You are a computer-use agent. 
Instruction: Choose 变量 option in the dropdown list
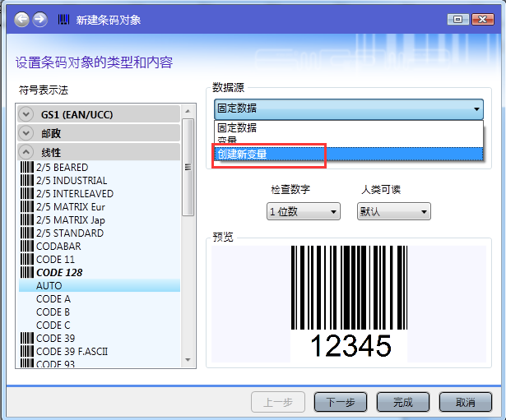349,141
